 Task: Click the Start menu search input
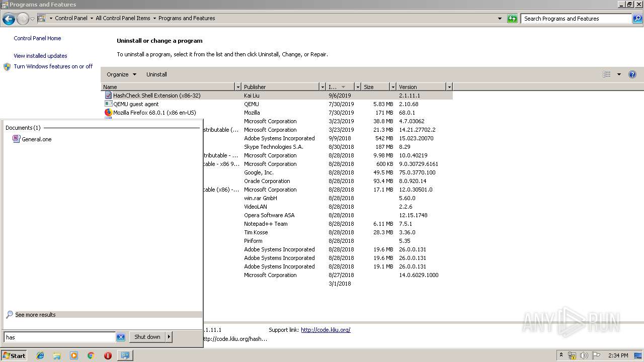pyautogui.click(x=60, y=337)
